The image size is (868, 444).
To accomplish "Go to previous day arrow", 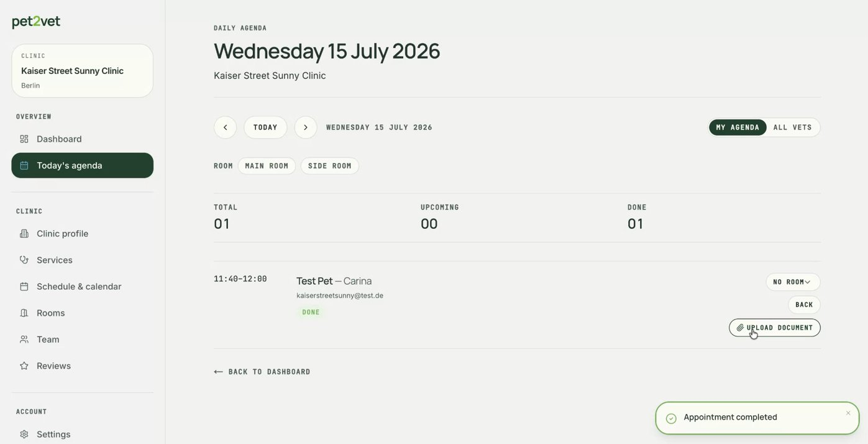I will pos(225,127).
